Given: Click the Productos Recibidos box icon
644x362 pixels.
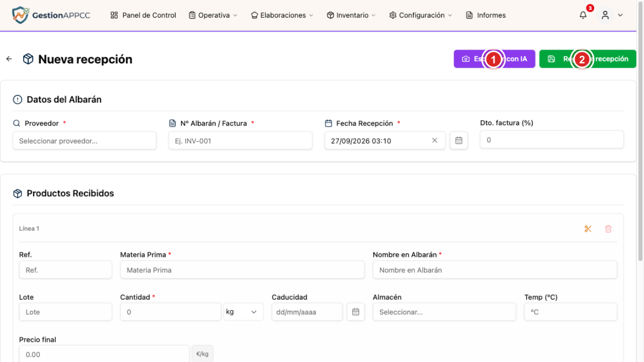Looking at the screenshot, I should (x=18, y=194).
